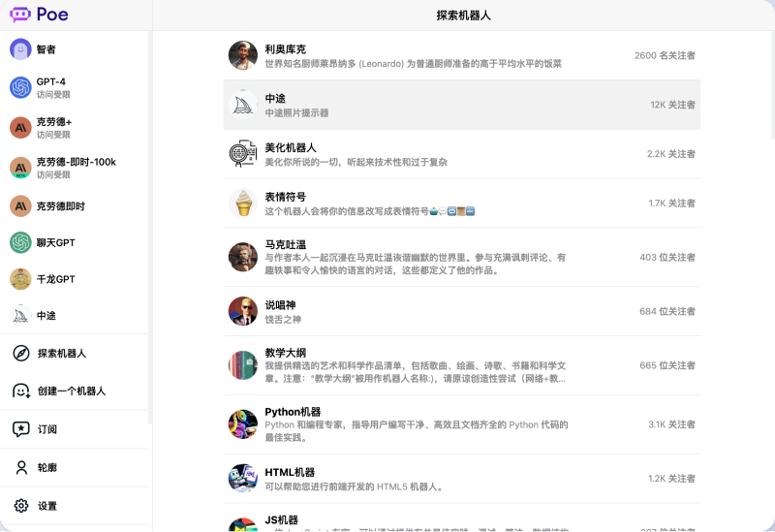
Task: Open the 探索机器人 sidebar item
Action: point(75,353)
